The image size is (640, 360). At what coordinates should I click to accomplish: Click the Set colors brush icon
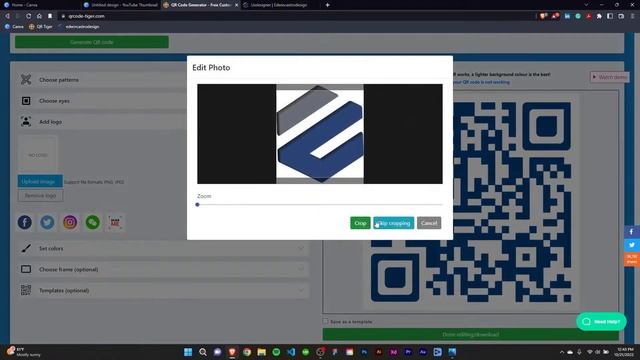[26, 248]
